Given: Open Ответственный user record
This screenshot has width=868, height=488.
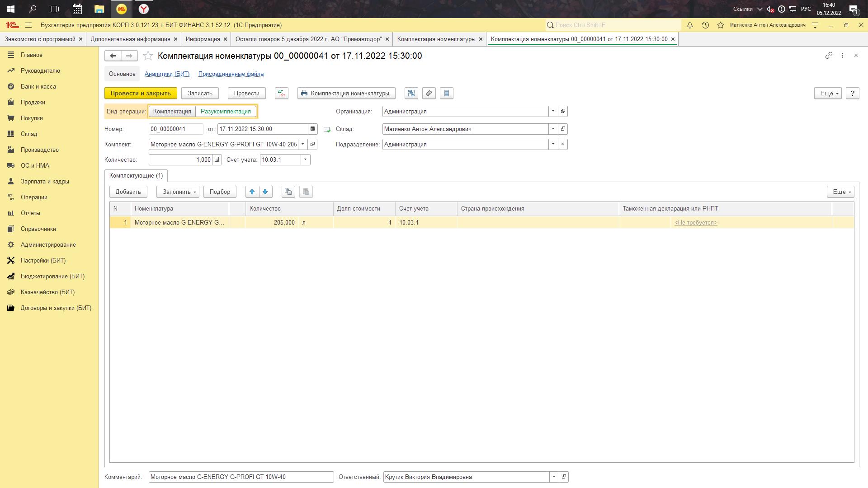Looking at the screenshot, I should point(564,477).
